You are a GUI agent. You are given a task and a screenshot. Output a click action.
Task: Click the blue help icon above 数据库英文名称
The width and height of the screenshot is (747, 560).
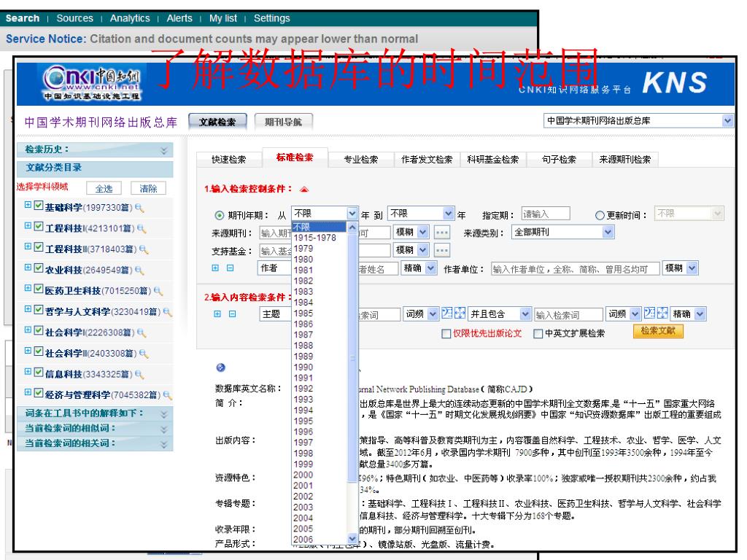coord(220,367)
